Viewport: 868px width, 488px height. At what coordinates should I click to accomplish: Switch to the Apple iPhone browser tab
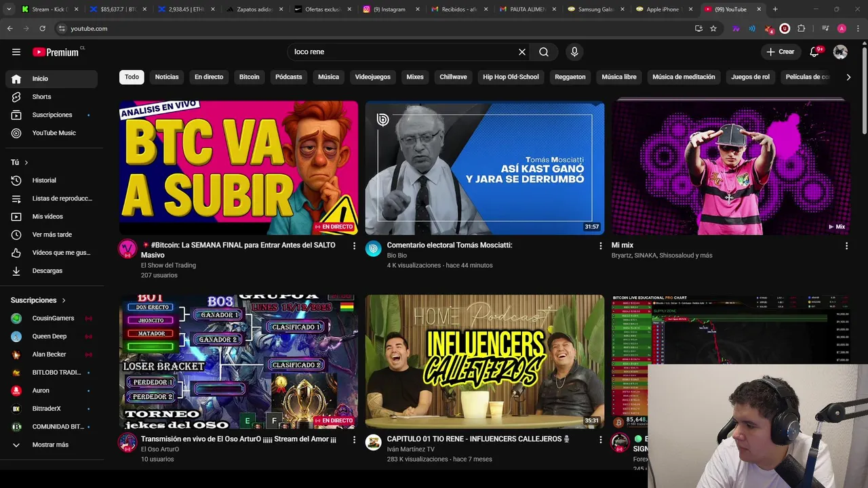click(663, 9)
